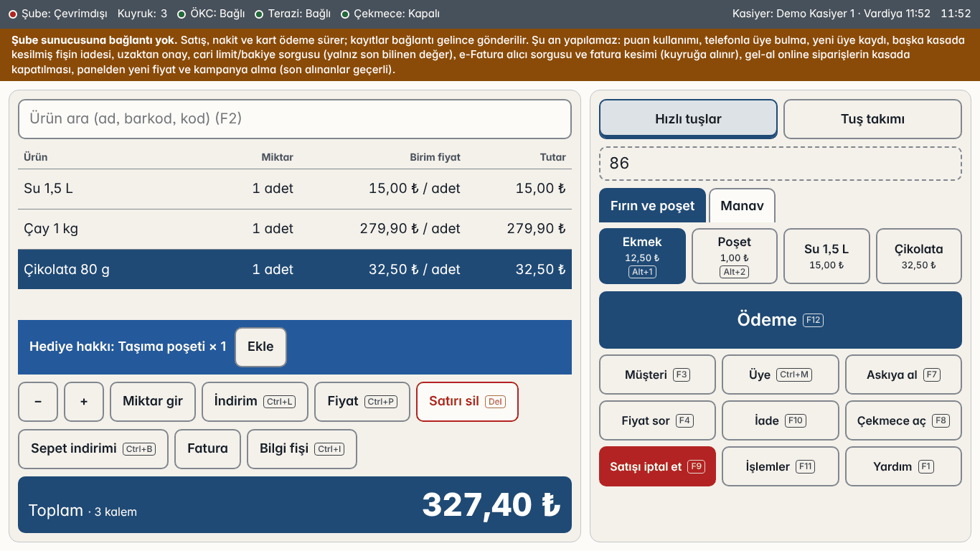
Task: Add the free Taşıma poşeti with Ekle
Action: (260, 347)
